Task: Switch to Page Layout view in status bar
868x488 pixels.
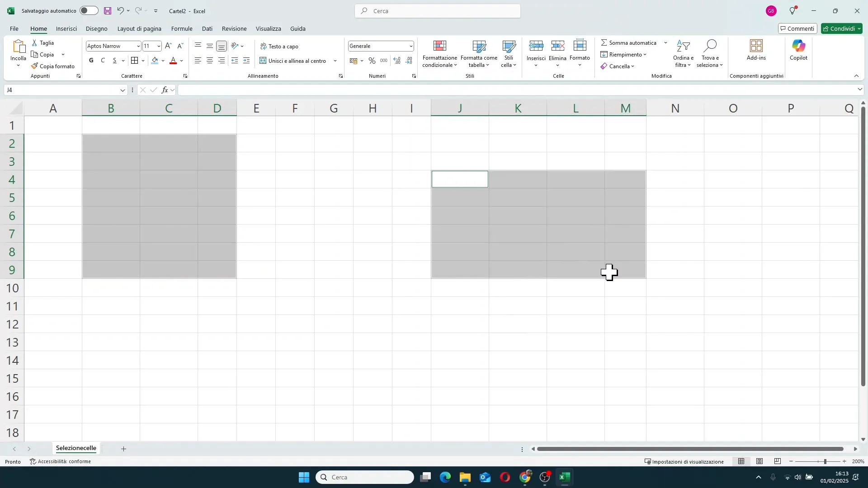Action: pyautogui.click(x=759, y=461)
